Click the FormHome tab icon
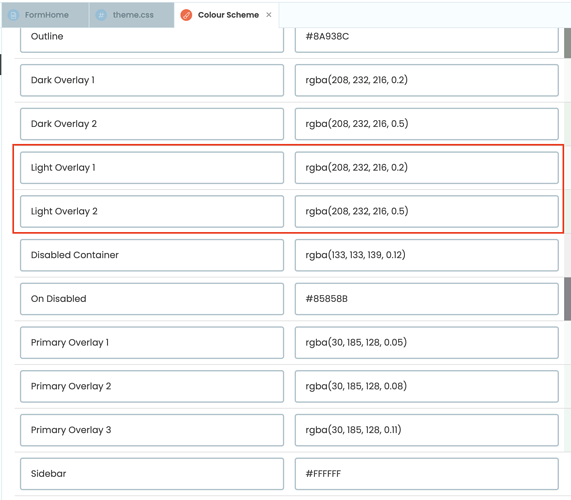 13,15
